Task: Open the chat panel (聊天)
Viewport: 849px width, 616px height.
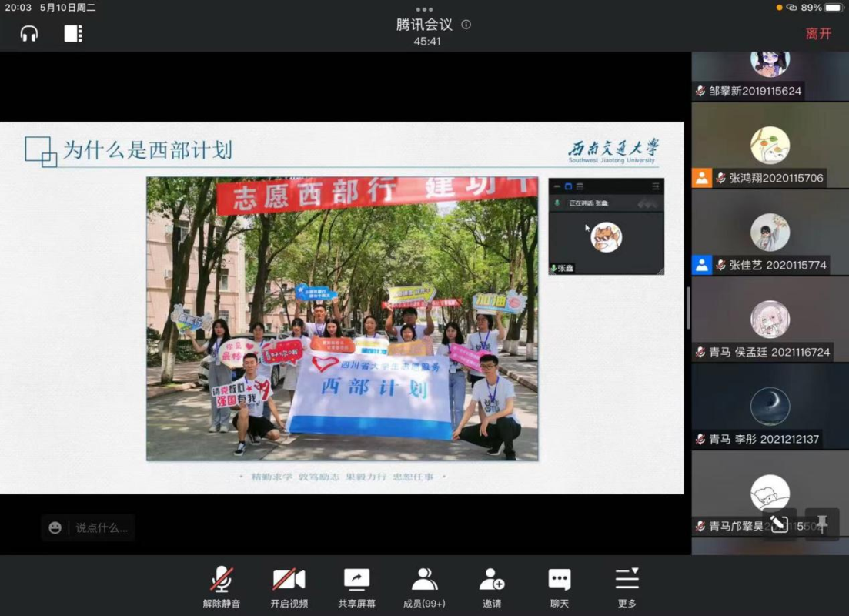Action: (x=560, y=588)
